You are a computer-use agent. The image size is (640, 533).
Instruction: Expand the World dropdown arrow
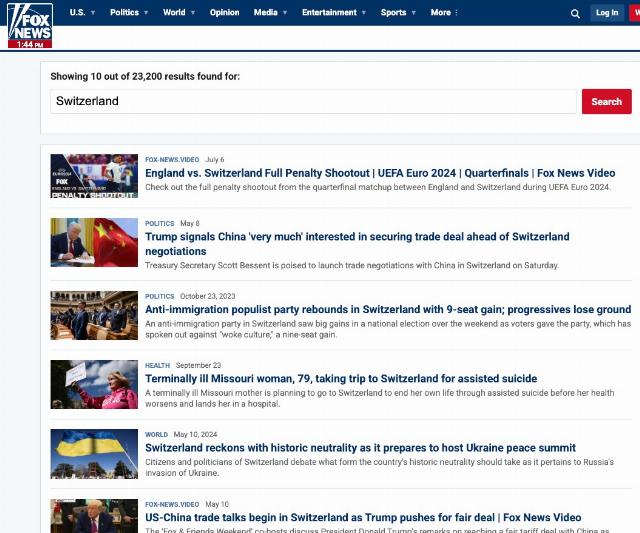(x=193, y=13)
